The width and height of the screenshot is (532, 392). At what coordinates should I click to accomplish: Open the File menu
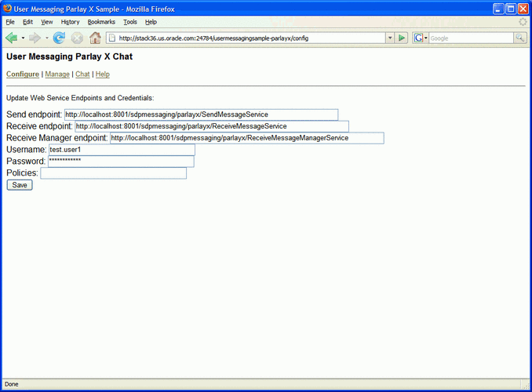[10, 22]
